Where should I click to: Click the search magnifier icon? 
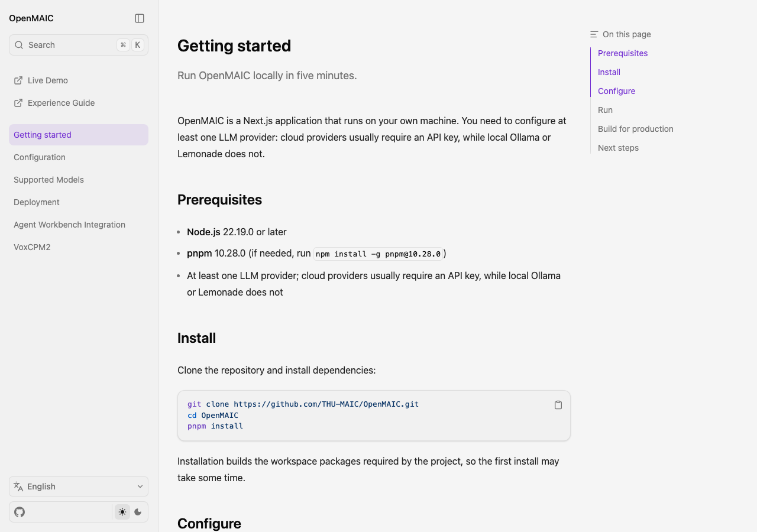point(19,45)
